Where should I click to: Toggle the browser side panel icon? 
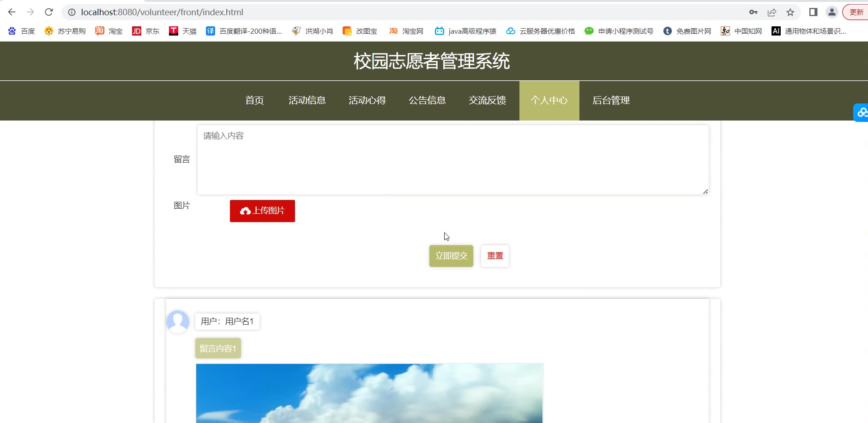(814, 12)
